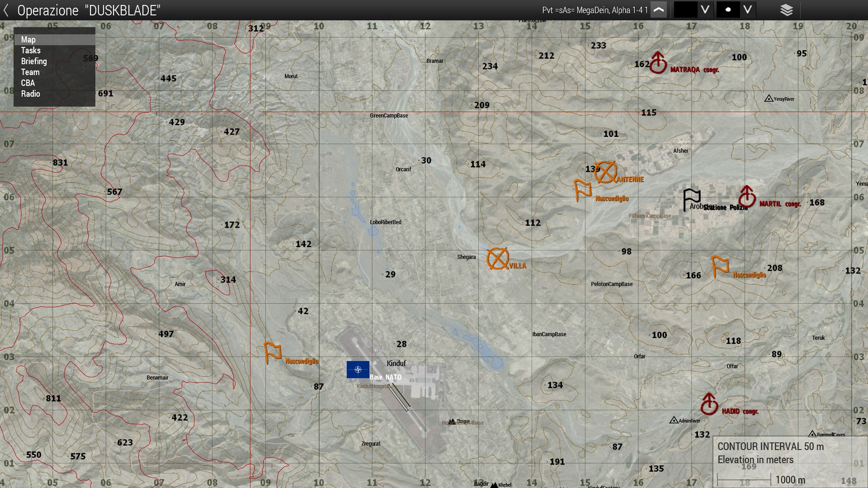Open the Radio menu entry

[x=54, y=94]
